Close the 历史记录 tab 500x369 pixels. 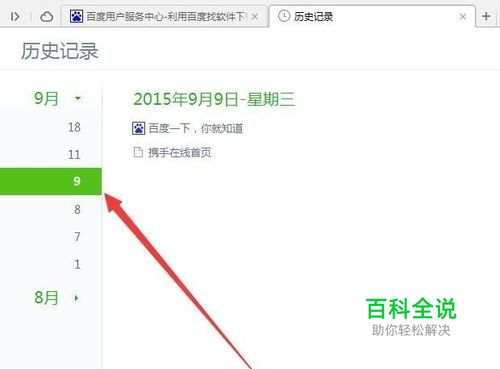(462, 16)
